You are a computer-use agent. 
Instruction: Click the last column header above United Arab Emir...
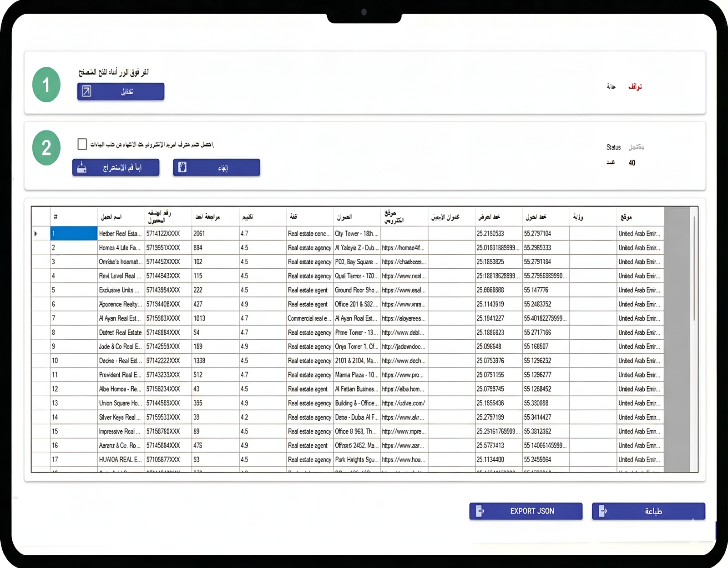point(639,217)
